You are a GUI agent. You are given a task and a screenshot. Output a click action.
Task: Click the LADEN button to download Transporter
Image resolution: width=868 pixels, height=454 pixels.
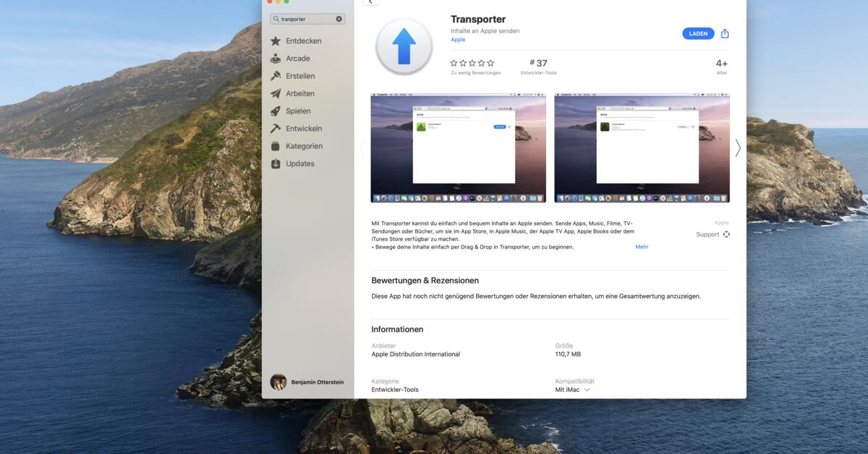tap(697, 33)
